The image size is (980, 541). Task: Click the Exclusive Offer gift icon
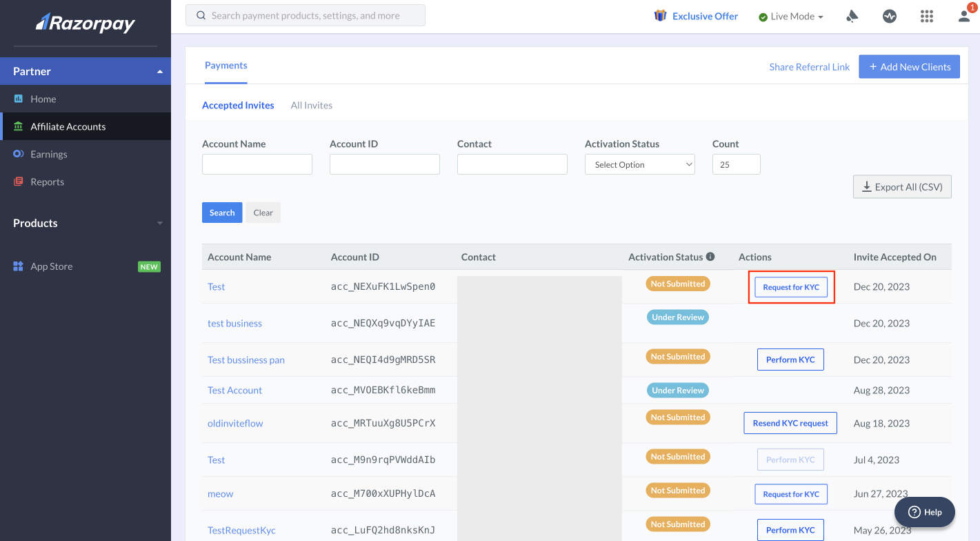point(661,15)
